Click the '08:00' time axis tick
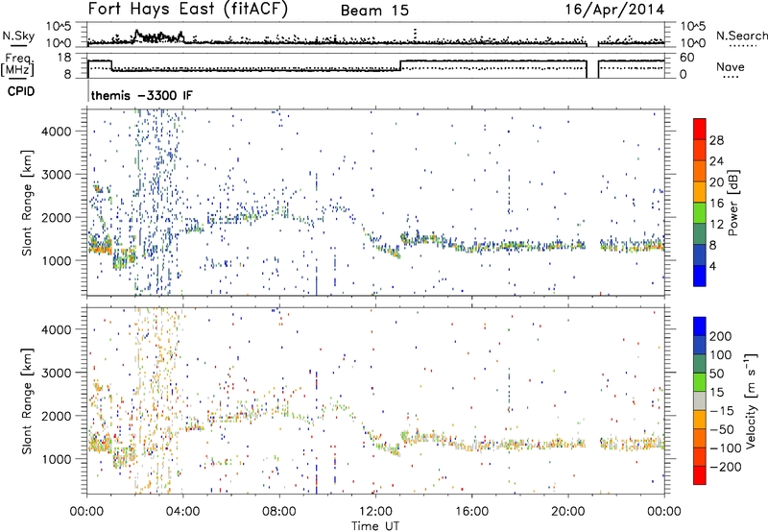The width and height of the screenshot is (768, 532). click(x=279, y=512)
